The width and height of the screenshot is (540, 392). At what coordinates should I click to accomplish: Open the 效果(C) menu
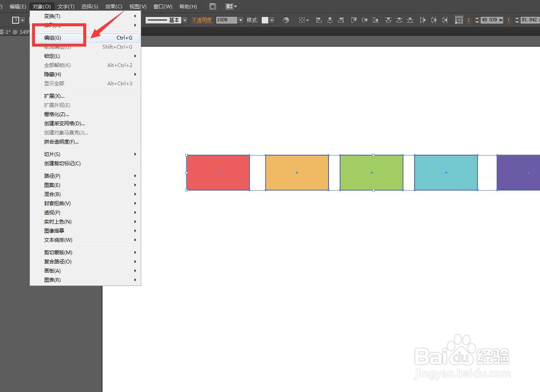[114, 7]
